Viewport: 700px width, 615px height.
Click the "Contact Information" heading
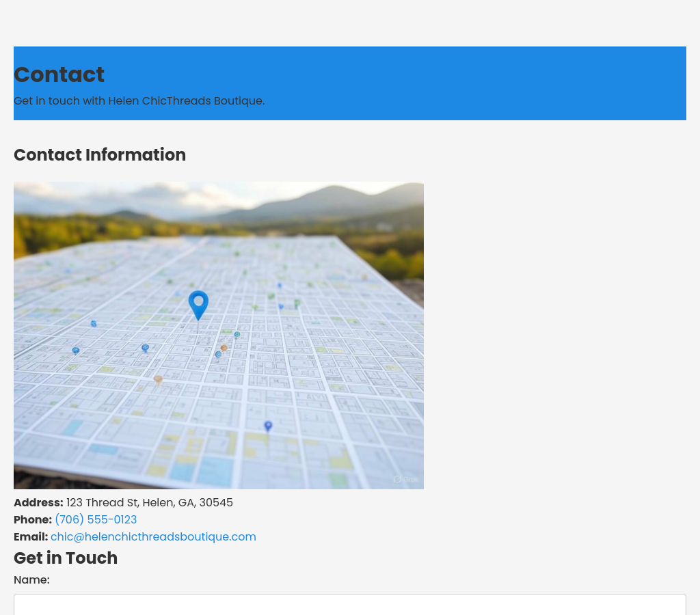coord(100,154)
